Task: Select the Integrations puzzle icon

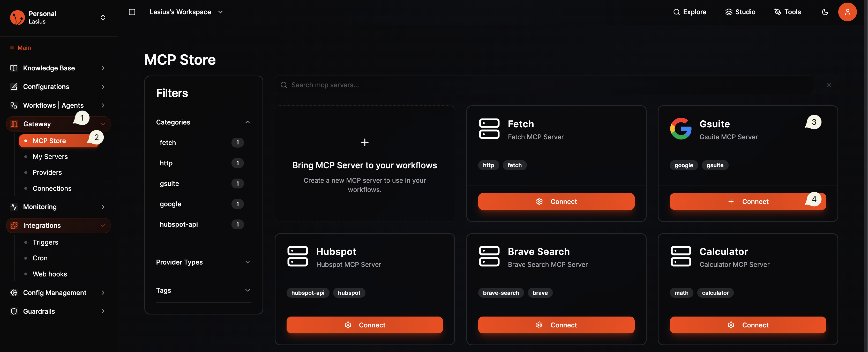Action: pyautogui.click(x=14, y=225)
